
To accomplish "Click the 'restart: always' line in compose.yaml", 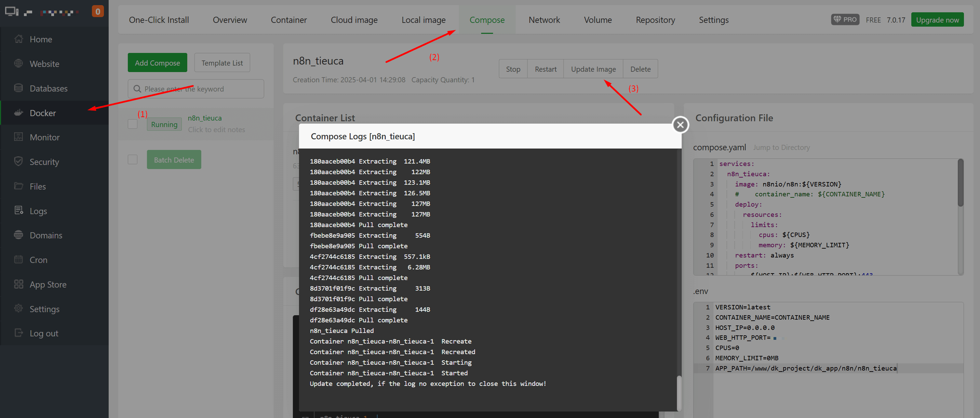I will click(764, 255).
